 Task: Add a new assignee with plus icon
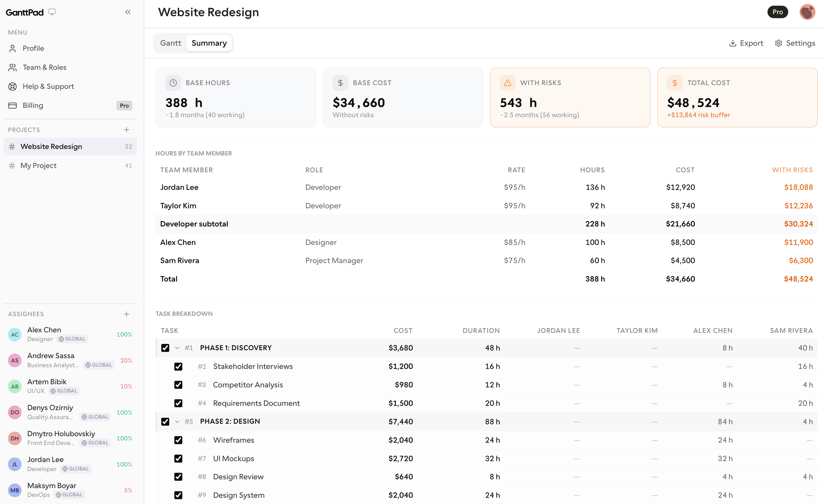[x=126, y=314]
